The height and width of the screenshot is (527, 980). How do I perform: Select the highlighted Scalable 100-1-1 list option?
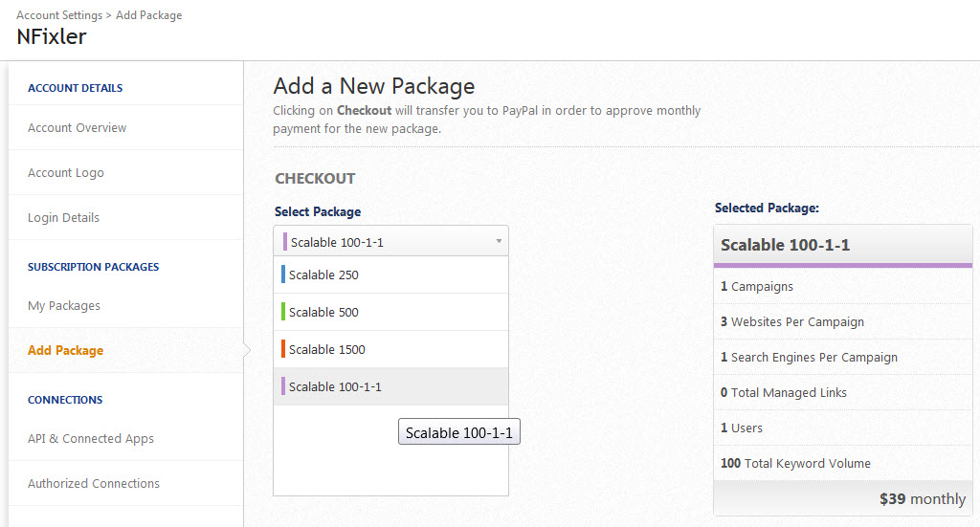point(335,387)
